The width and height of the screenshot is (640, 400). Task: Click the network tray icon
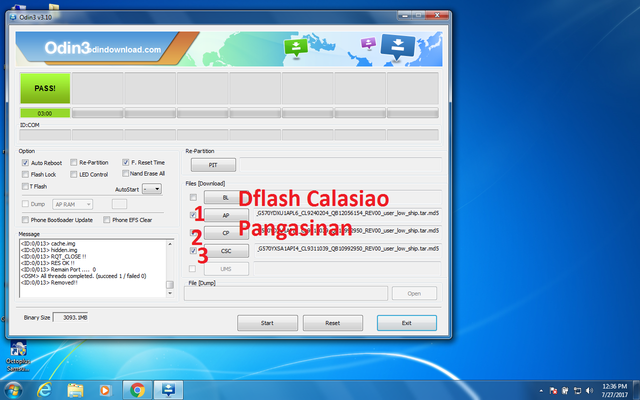(x=577, y=391)
